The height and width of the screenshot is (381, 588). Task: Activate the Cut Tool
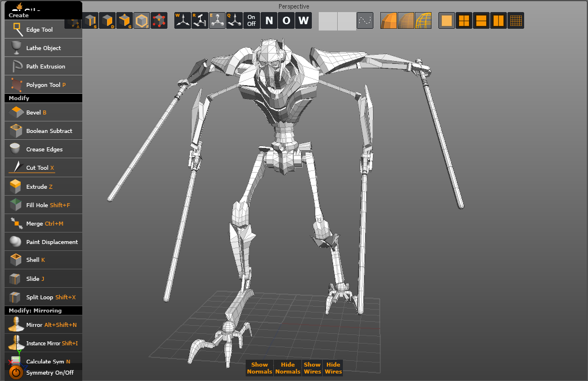point(43,167)
